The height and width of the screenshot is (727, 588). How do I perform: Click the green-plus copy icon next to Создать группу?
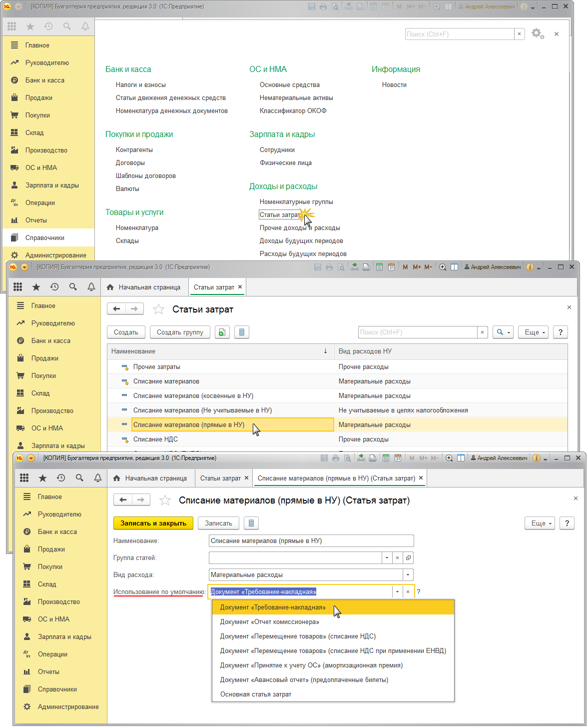click(x=222, y=332)
